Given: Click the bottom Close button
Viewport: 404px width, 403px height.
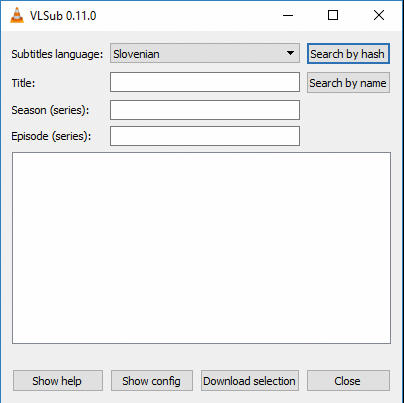Looking at the screenshot, I should [348, 381].
